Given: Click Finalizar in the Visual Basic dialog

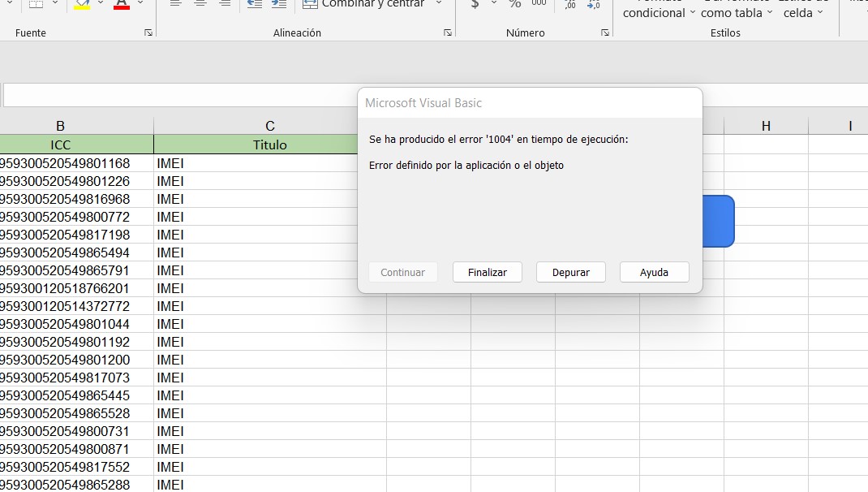Looking at the screenshot, I should click(488, 272).
